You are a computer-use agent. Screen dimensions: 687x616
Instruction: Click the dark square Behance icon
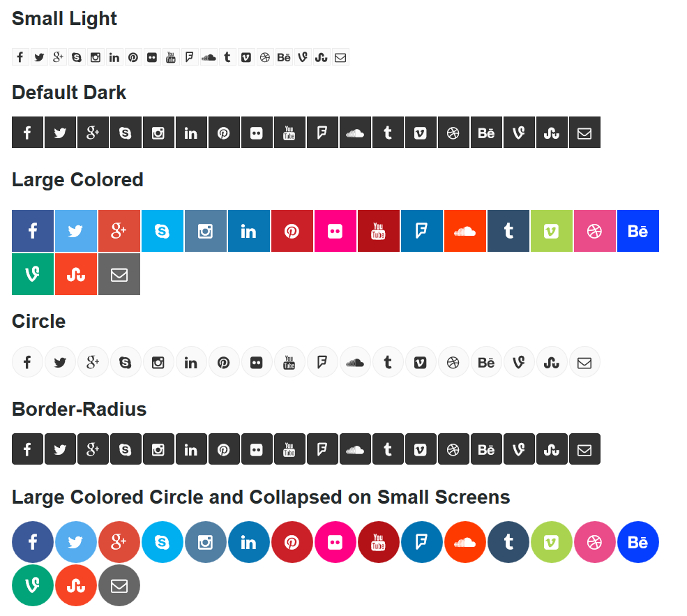click(x=486, y=133)
